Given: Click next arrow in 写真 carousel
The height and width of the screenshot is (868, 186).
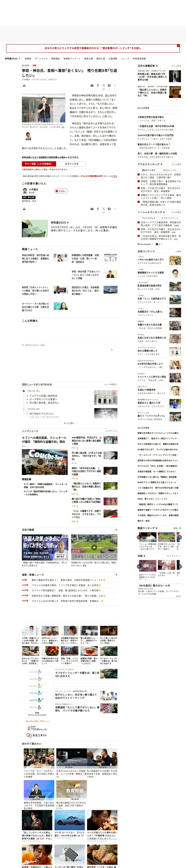Looking at the screenshot, I should pyautogui.click(x=180, y=566).
